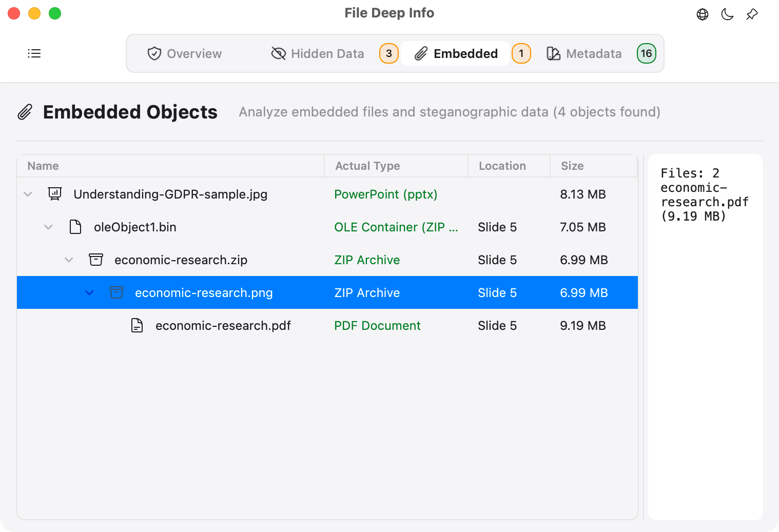
Task: Click the paperclip icon near Embedded Objects heading
Action: 25,112
